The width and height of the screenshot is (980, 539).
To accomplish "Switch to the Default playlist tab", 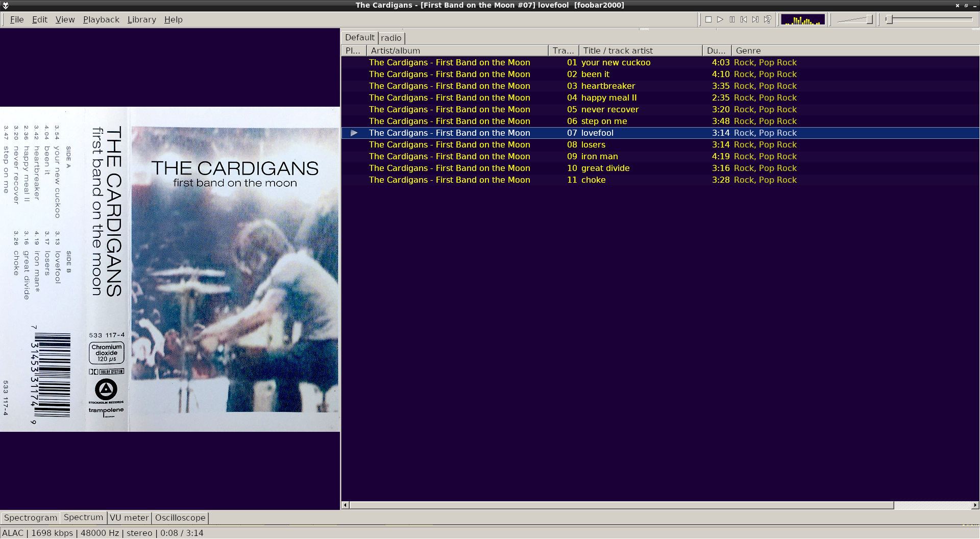I will click(x=359, y=37).
